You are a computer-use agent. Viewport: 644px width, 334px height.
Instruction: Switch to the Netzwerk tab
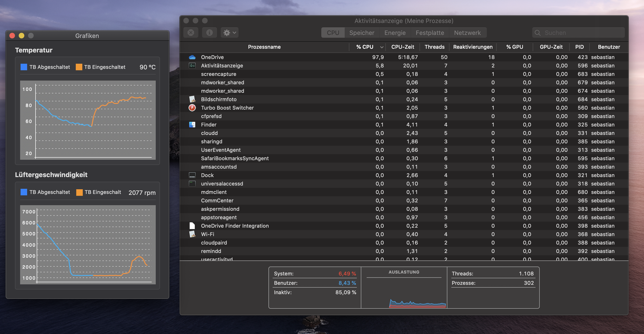coord(467,33)
